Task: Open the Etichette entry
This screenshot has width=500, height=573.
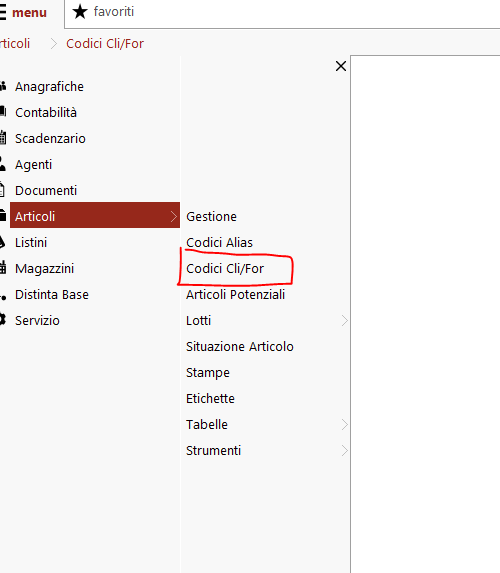Action: point(210,398)
